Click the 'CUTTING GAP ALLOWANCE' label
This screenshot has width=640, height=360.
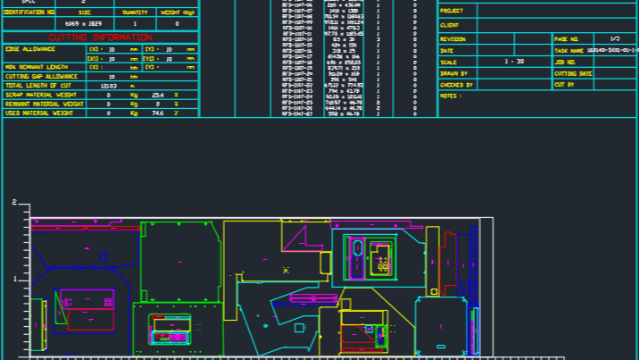tap(41, 76)
